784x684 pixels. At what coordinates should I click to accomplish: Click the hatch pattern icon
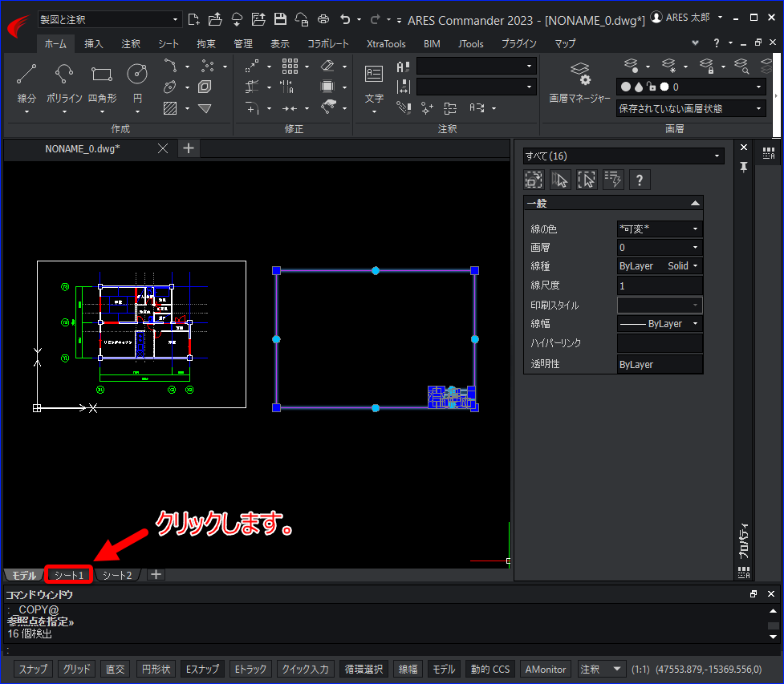click(x=170, y=108)
